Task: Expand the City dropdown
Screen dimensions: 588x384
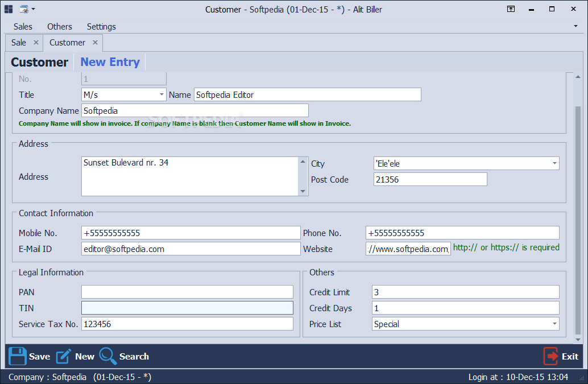Action: [554, 163]
